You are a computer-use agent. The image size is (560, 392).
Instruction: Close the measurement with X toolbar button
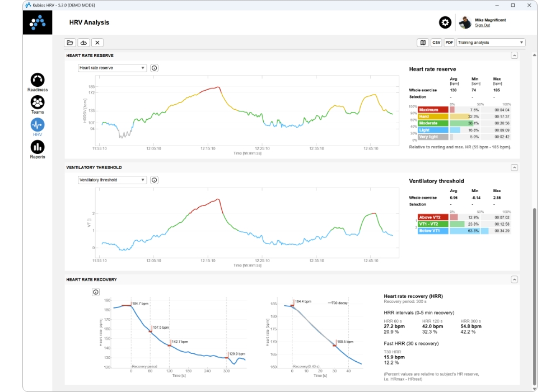(97, 43)
